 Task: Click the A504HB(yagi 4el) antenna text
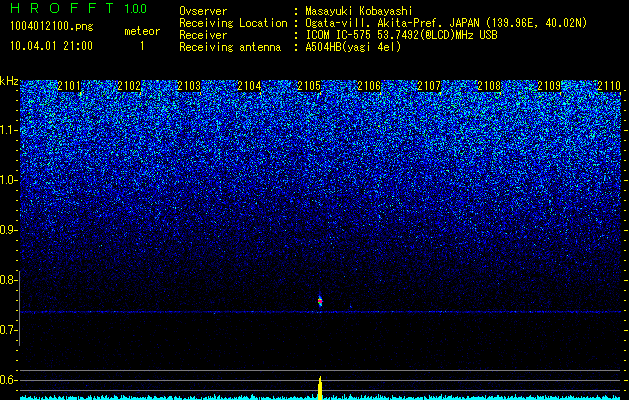(353, 47)
